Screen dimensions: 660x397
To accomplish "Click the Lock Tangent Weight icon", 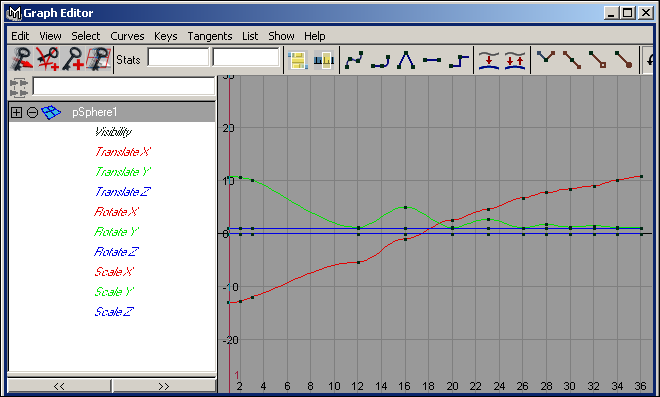I will pyautogui.click(x=623, y=59).
